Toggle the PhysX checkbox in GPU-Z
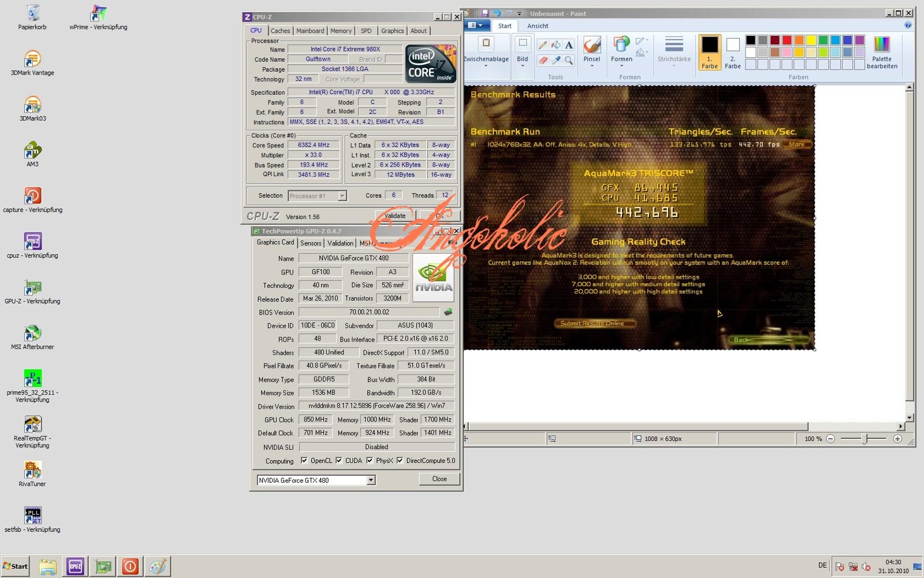This screenshot has width=924, height=578. click(x=370, y=461)
